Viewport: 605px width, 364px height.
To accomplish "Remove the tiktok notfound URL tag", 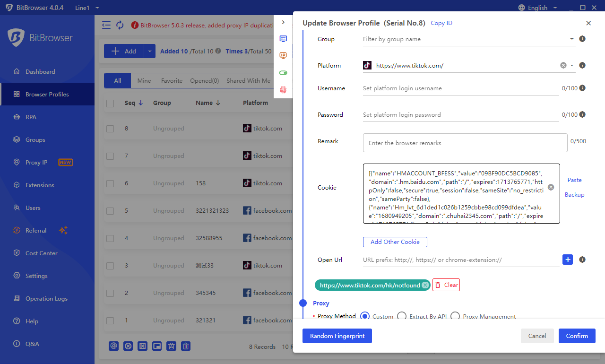I will coord(425,285).
